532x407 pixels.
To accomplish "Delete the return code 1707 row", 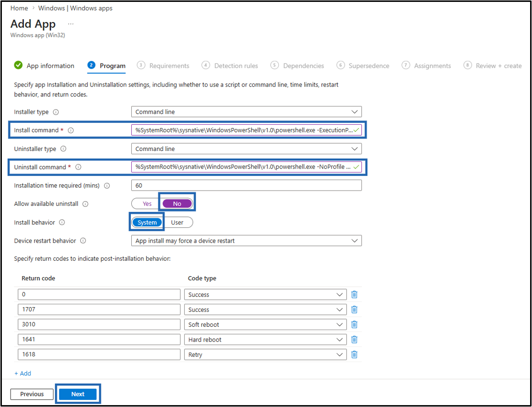I will point(354,310).
